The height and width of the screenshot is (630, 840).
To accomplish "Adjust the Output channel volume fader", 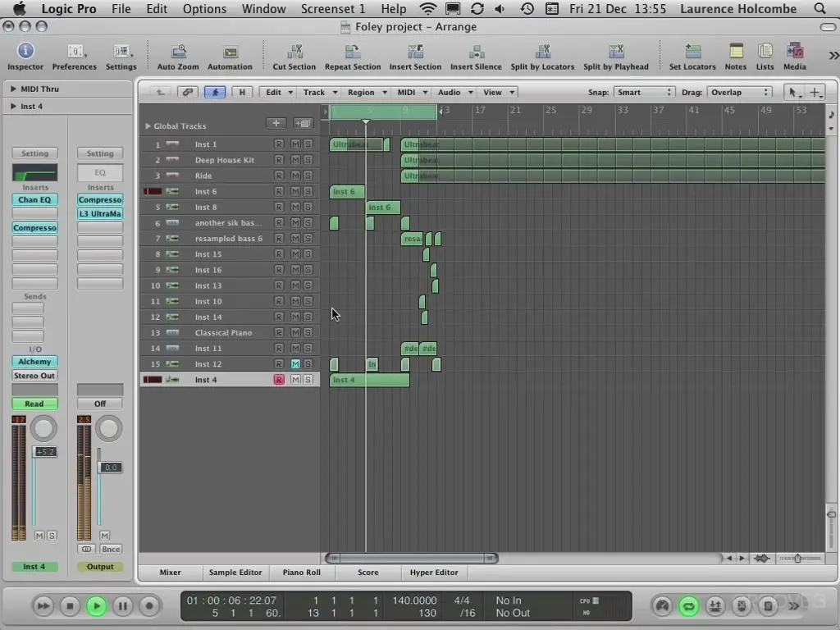I will [x=111, y=467].
